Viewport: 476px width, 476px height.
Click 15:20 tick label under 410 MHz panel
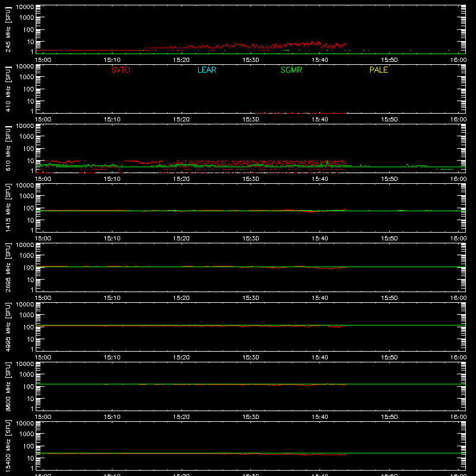click(x=181, y=120)
